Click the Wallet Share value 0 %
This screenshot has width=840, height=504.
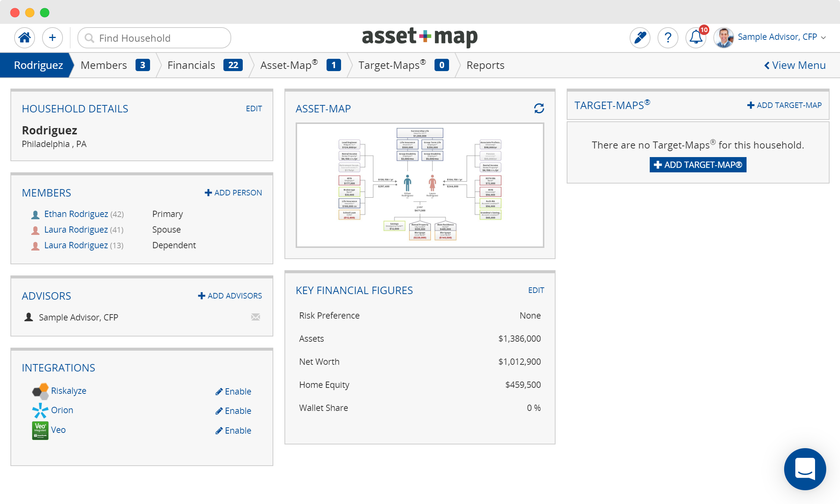click(x=534, y=408)
